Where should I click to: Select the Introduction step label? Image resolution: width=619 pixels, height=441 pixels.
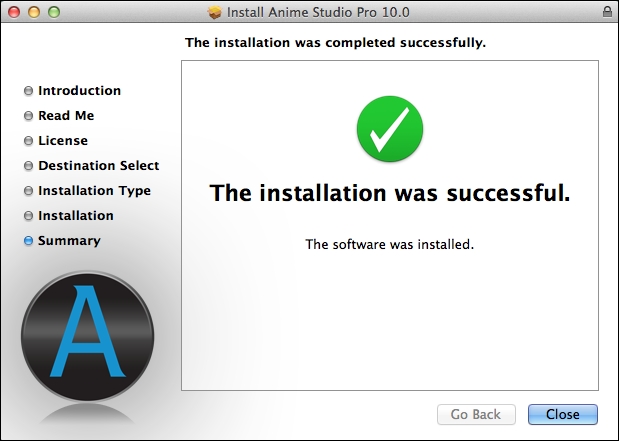(79, 90)
